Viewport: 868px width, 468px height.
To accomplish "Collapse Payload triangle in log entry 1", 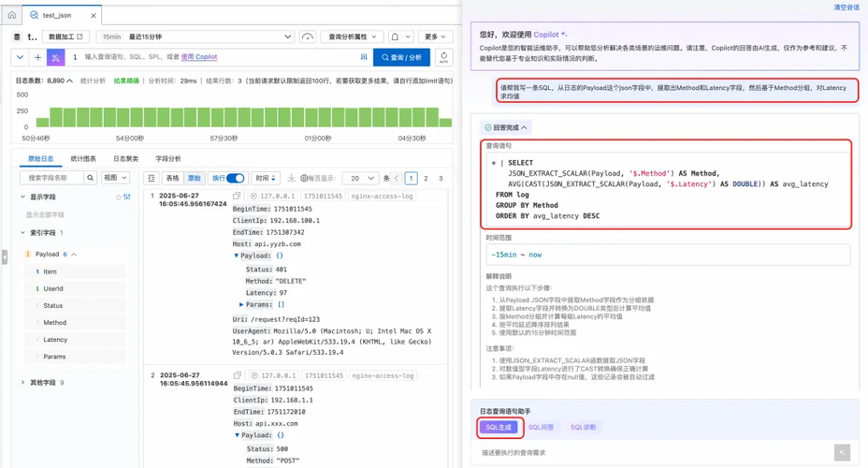I will click(237, 256).
